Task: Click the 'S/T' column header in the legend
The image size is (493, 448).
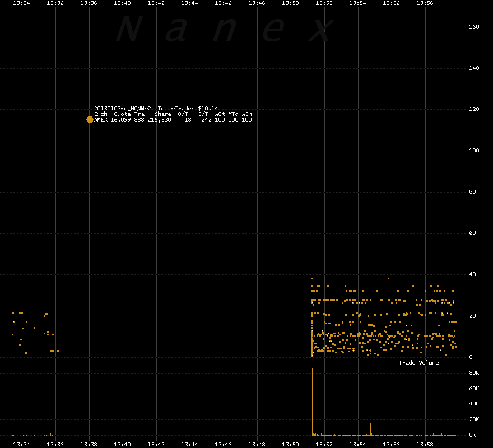Action: (x=203, y=114)
